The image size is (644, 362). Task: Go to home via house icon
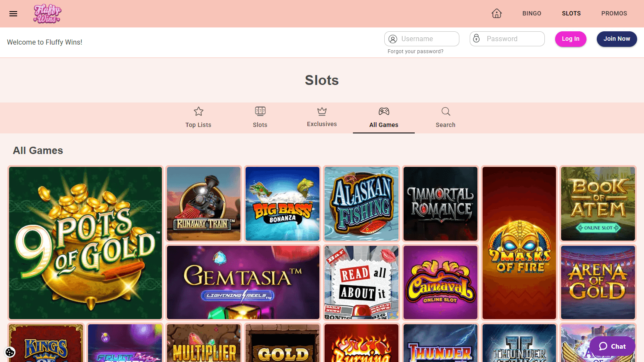[x=497, y=13]
